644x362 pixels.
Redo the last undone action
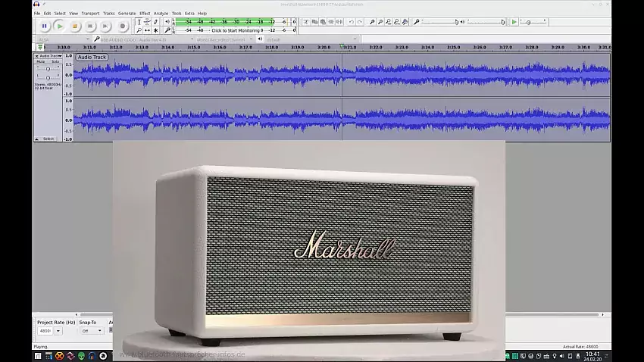click(360, 22)
